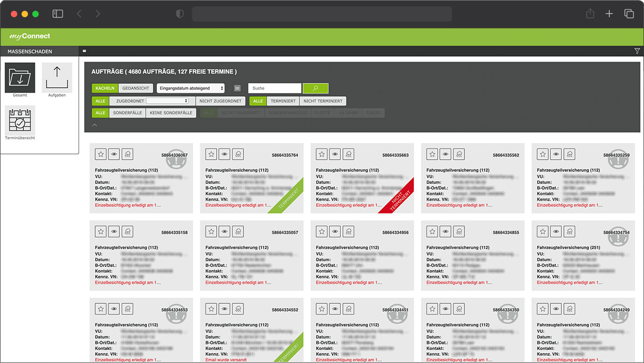Collapse the filter panel with chevron

click(x=95, y=125)
